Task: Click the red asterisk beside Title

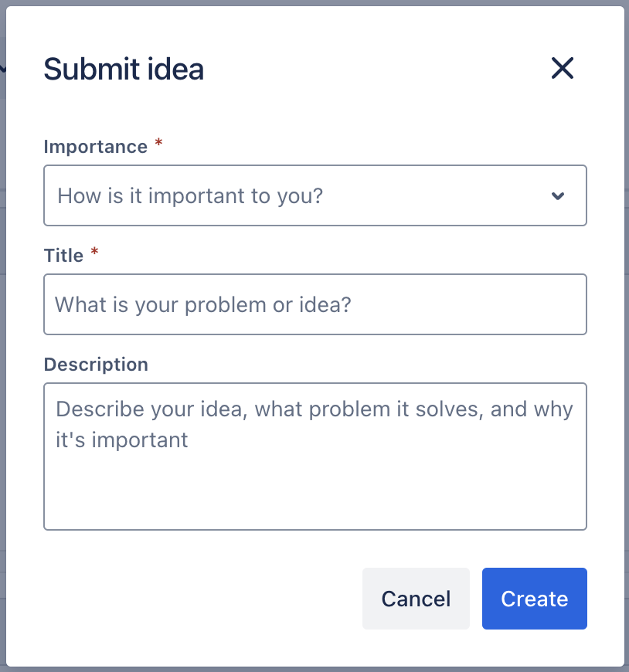Action: coord(94,253)
